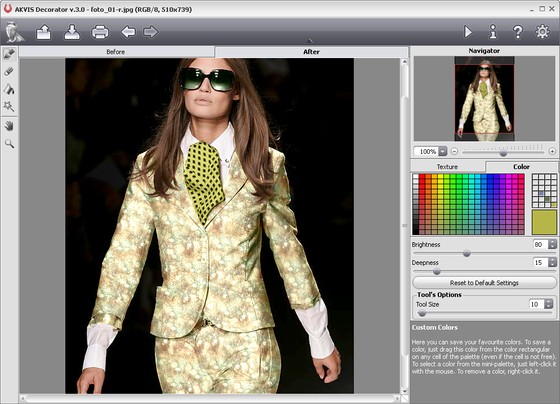Adjust the Brightness value stepper
This screenshot has height=404, width=560.
(552, 244)
